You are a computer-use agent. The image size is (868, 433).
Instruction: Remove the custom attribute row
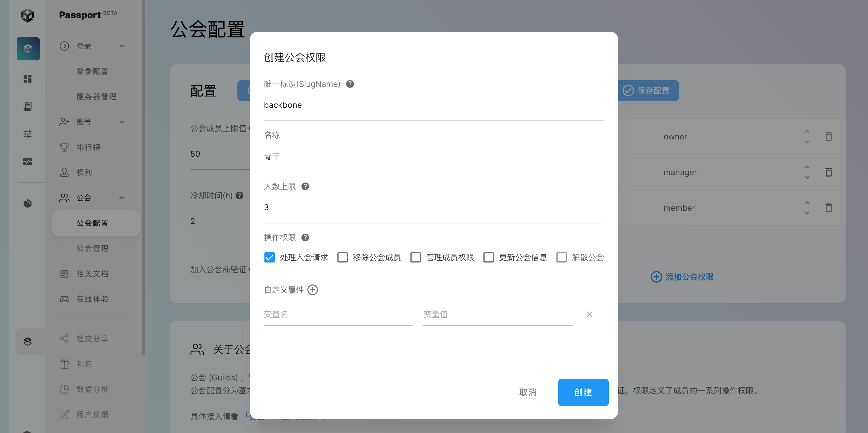point(589,314)
